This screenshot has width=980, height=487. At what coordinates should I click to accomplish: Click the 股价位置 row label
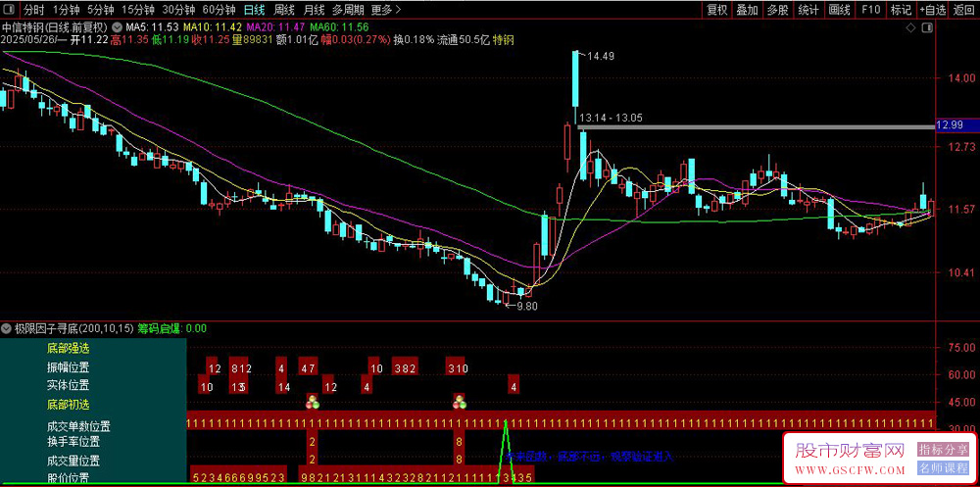(x=68, y=479)
